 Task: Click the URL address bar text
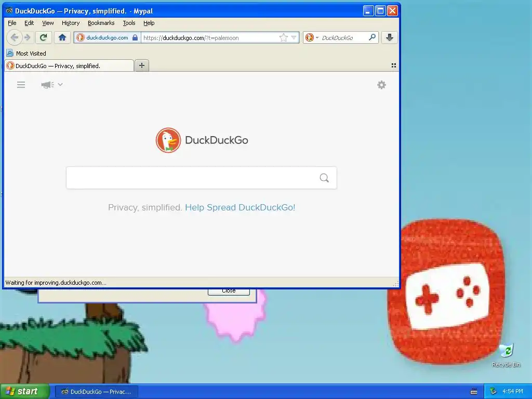[191, 37]
